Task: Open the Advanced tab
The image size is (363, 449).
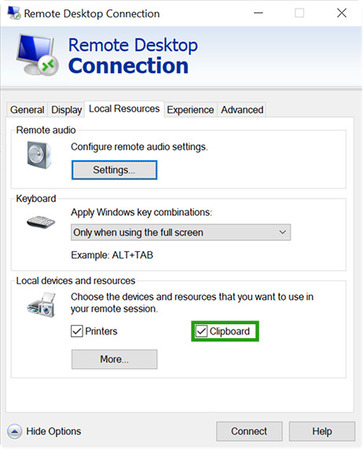Action: (x=242, y=110)
